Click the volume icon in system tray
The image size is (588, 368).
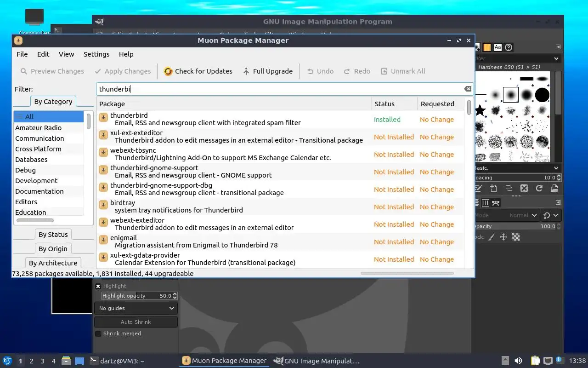[518, 361]
